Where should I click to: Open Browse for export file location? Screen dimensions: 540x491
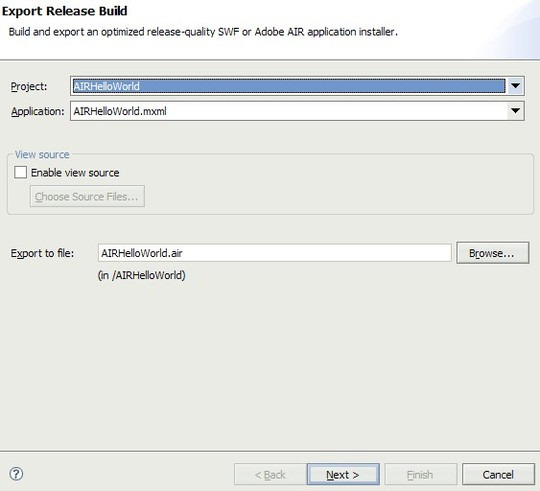coord(492,253)
